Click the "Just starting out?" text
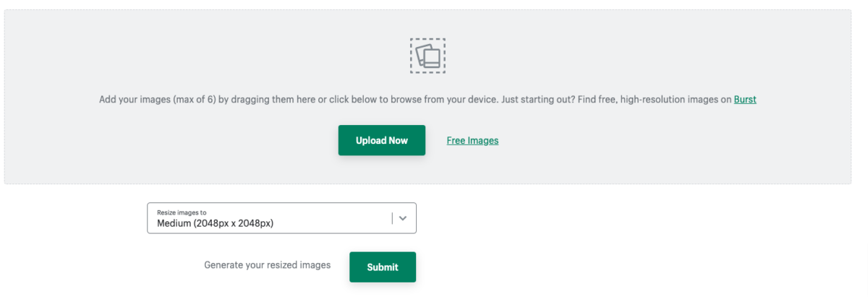868x307 pixels. coord(534,100)
